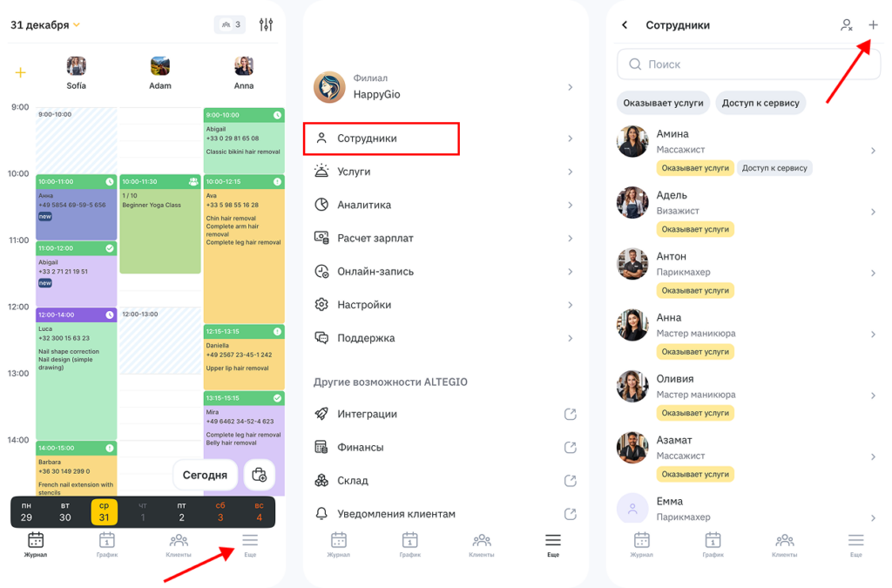This screenshot has width=892, height=588.
Task: Click the add employee plus icon
Action: 873,24
